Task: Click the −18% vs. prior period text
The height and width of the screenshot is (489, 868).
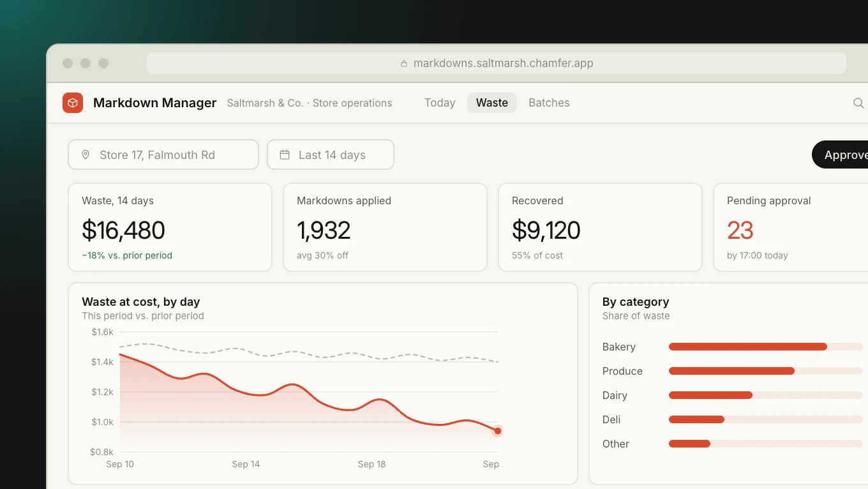Action: click(x=127, y=255)
